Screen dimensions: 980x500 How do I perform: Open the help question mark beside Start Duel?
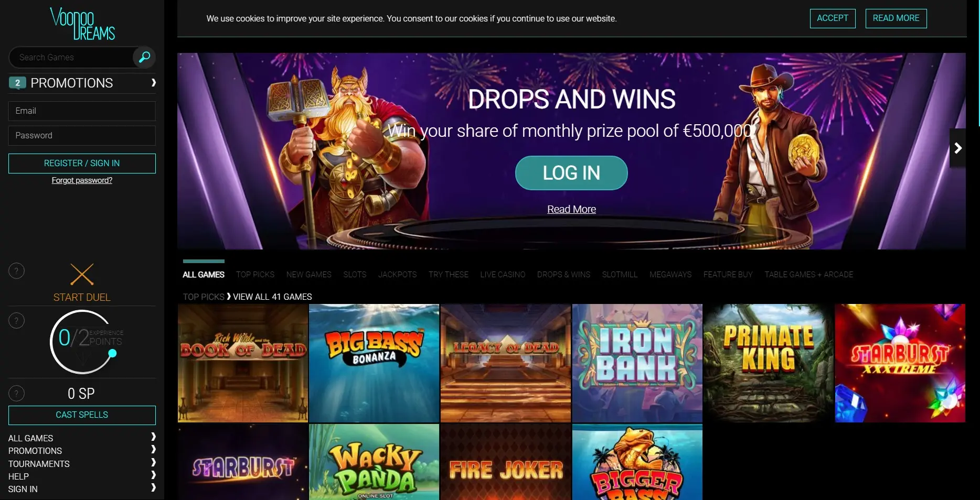pos(17,271)
